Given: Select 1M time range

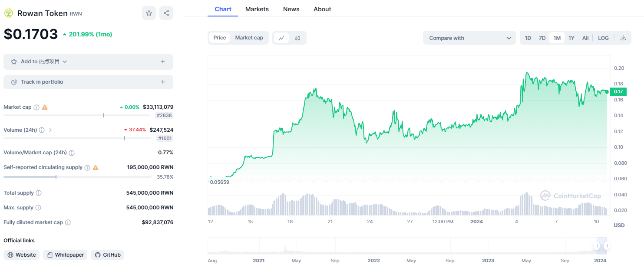Looking at the screenshot, I should pyautogui.click(x=557, y=38).
